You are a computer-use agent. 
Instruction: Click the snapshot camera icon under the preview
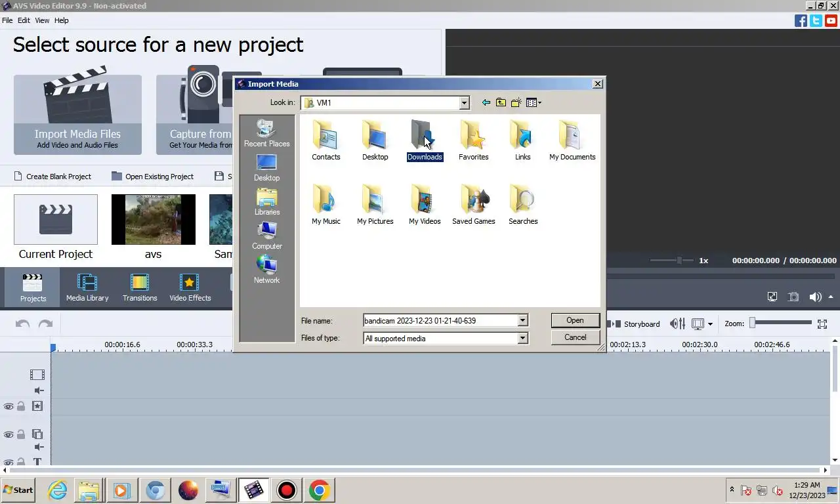click(793, 297)
